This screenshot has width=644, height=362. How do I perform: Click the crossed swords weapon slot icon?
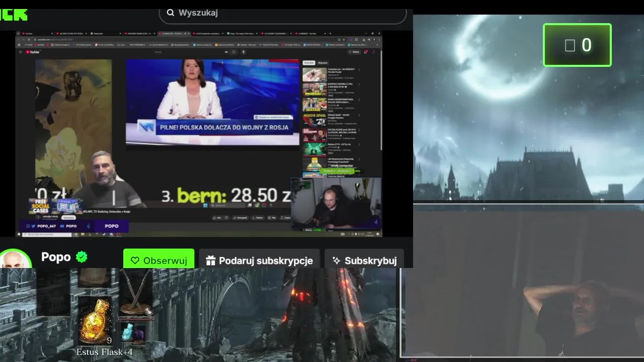pos(136,293)
